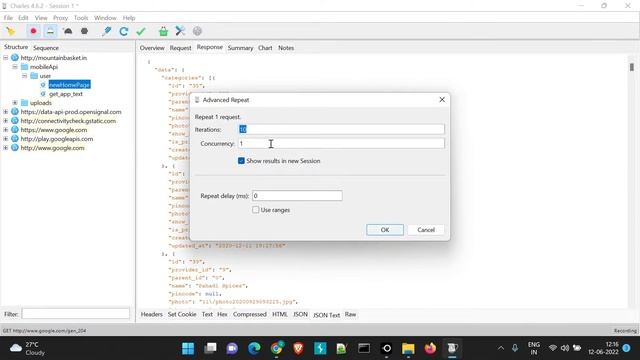Viewport: 640px width, 360px height.
Task: Open Settings gear icon in toolbar
Action: pyautogui.click(x=197, y=31)
